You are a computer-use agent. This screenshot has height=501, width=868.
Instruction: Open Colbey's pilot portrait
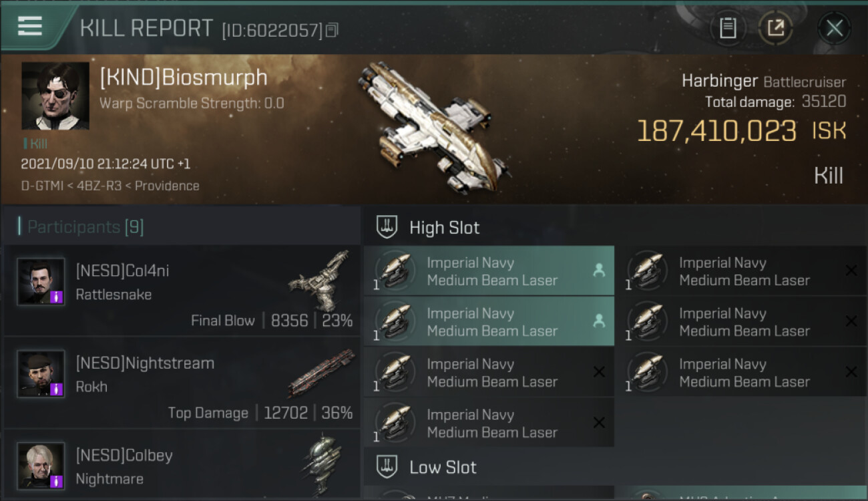click(x=41, y=466)
